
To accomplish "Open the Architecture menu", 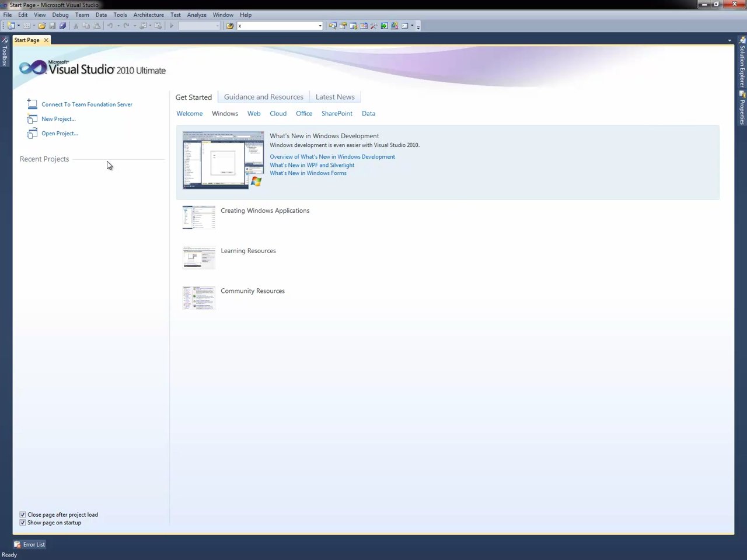I will (148, 15).
